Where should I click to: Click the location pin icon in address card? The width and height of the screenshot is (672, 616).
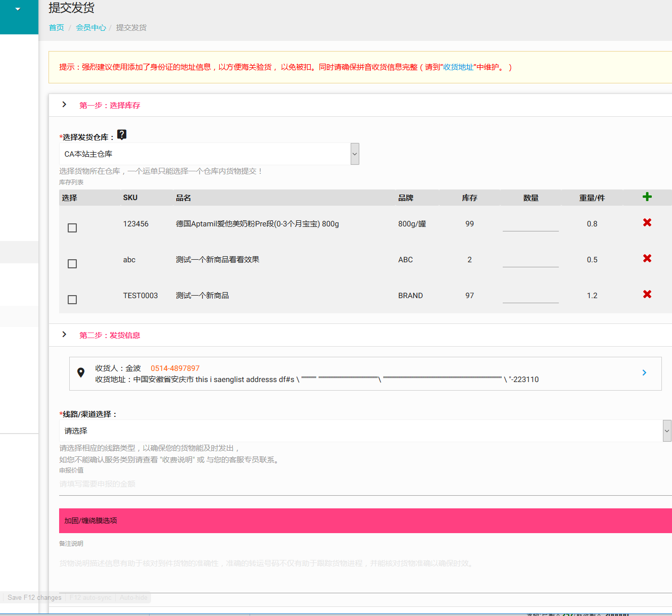81,373
